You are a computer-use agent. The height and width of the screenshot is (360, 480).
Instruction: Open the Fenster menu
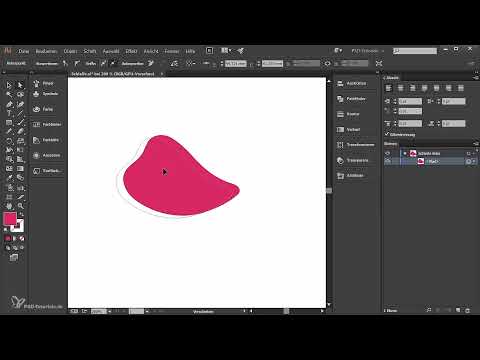[x=172, y=51]
